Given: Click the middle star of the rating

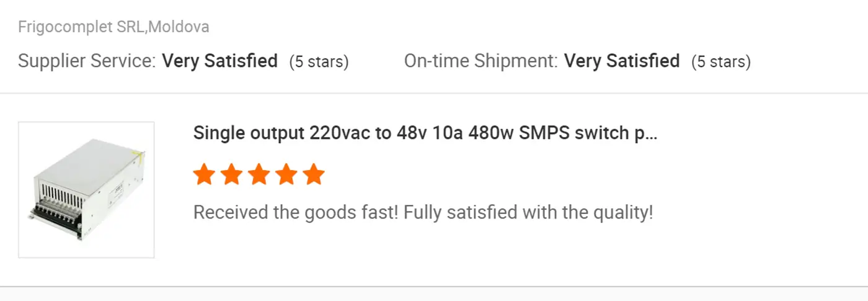Looking at the screenshot, I should coord(259,175).
